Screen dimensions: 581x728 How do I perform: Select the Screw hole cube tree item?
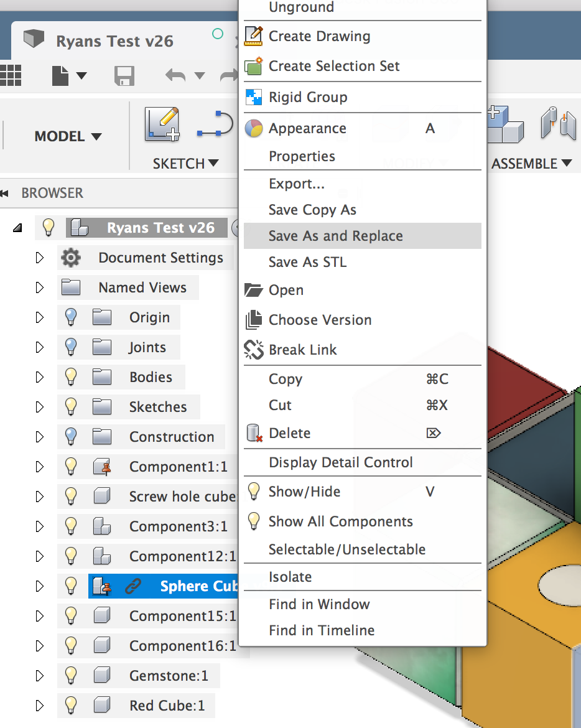(x=182, y=497)
